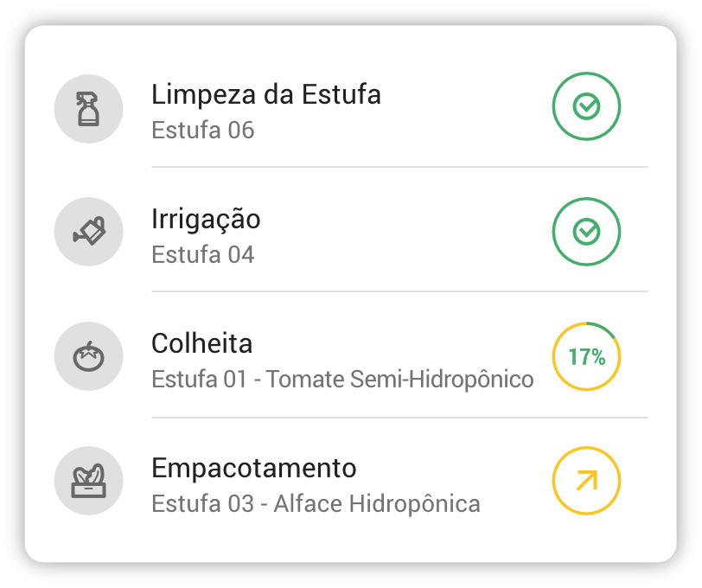Click the watering can irrigation icon
The image size is (702, 588).
(x=87, y=232)
